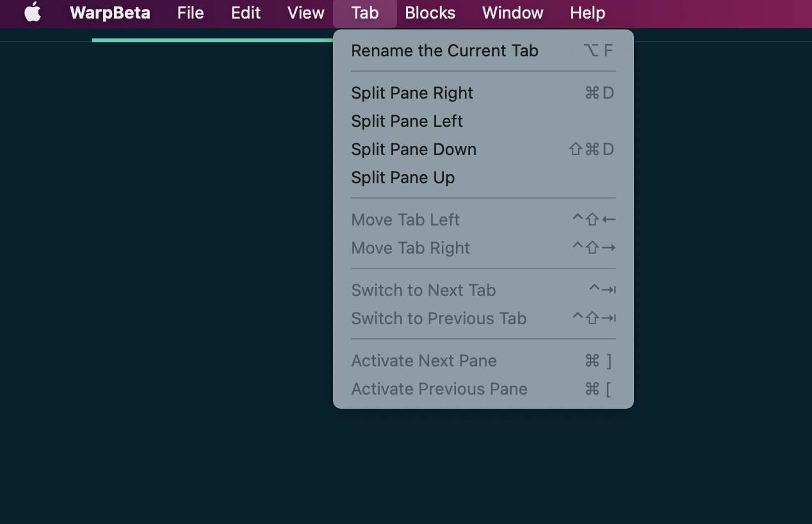Choose Split Pane Up
This screenshot has width=812, height=524.
(403, 177)
